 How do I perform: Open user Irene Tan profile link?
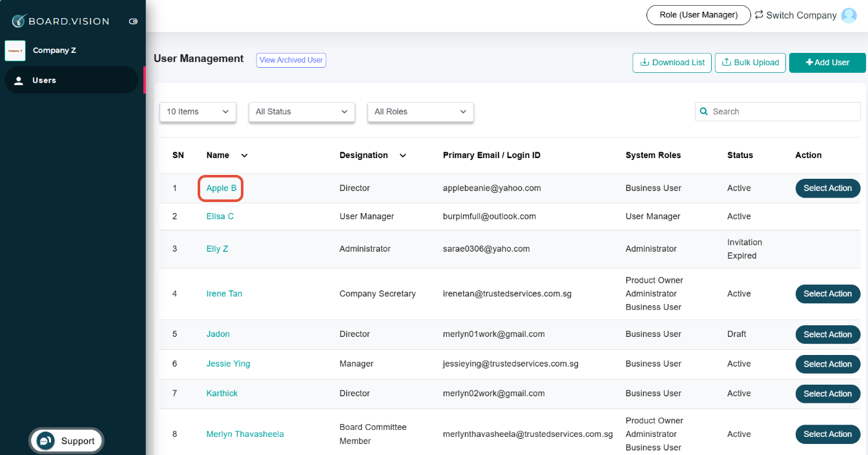click(224, 294)
